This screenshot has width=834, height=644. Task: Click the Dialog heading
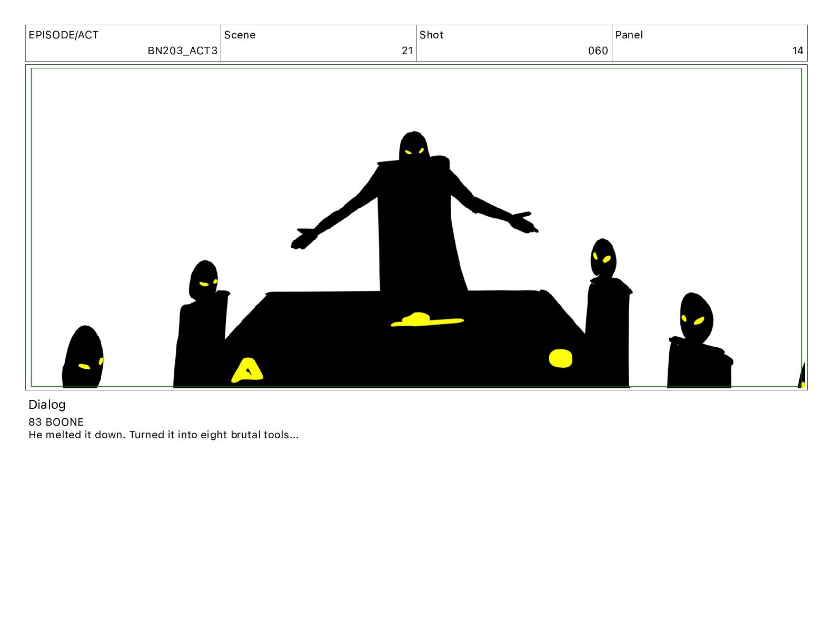coord(47,405)
